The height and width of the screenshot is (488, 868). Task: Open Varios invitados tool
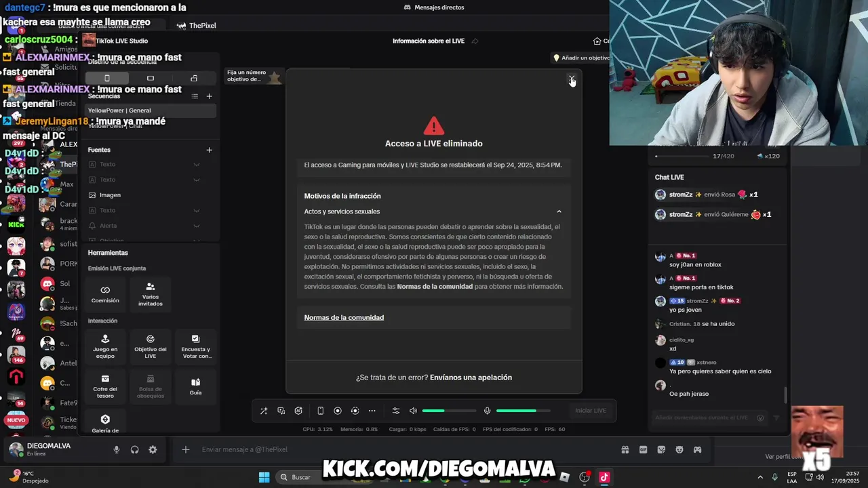point(151,294)
